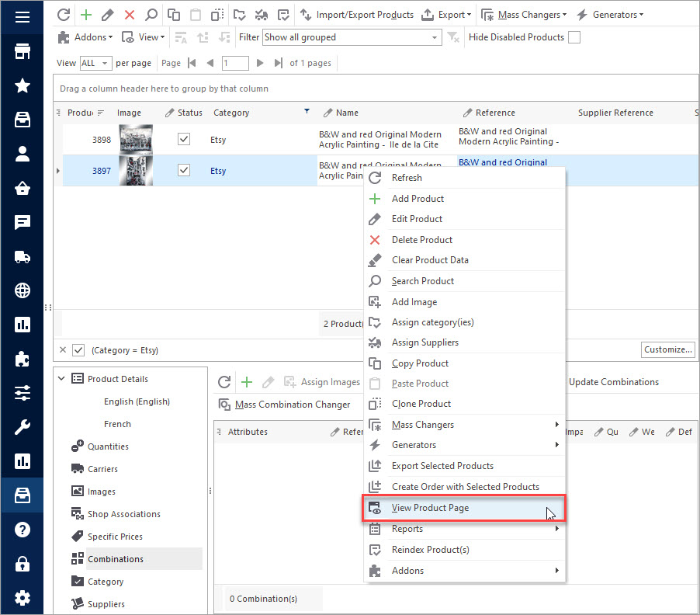This screenshot has width=700, height=615.
Task: Click the green Add Product plus icon
Action: (85, 15)
